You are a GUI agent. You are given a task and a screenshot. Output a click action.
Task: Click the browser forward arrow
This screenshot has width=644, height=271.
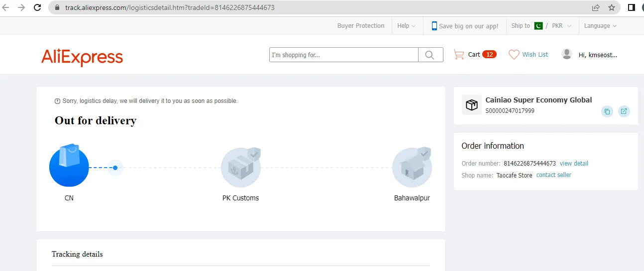click(21, 7)
